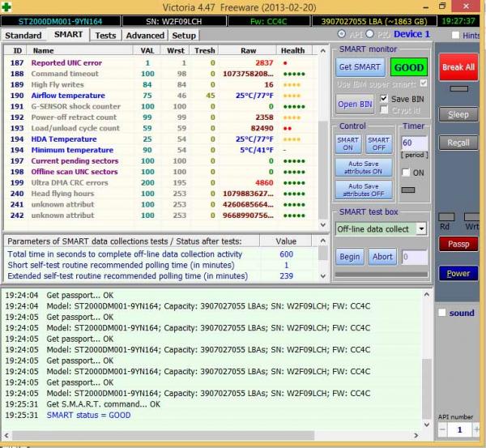The image size is (486, 448).
Task: Click the Get SMART button
Action: tap(360, 67)
